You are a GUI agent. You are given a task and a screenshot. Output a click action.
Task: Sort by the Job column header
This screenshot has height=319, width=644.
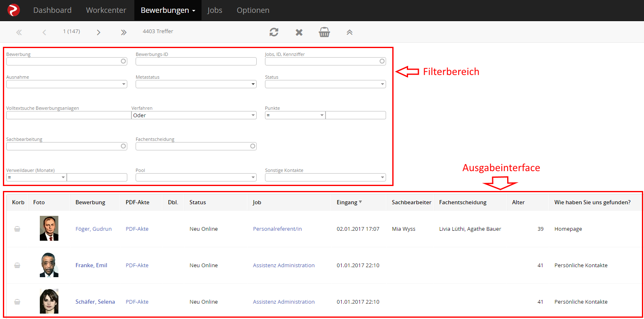click(257, 202)
